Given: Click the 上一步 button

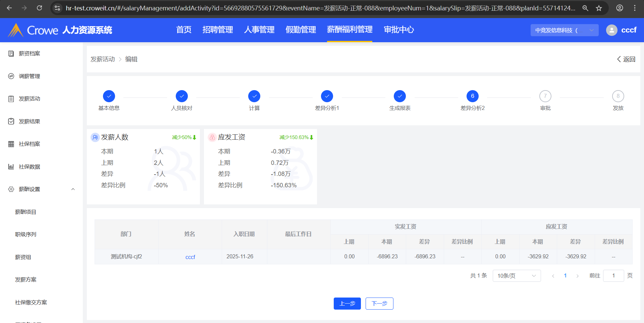Looking at the screenshot, I should tap(347, 304).
